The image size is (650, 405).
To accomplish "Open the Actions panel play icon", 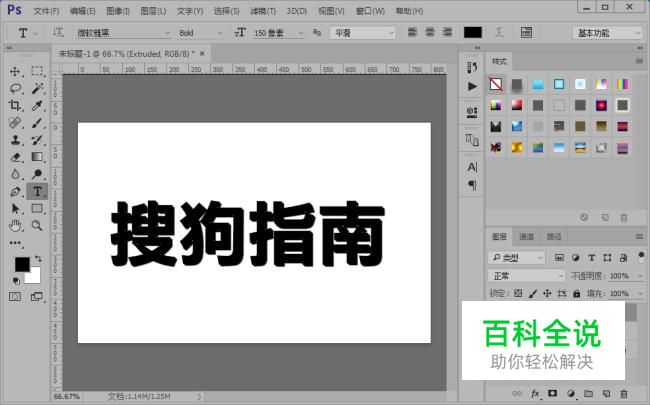I will [x=472, y=86].
